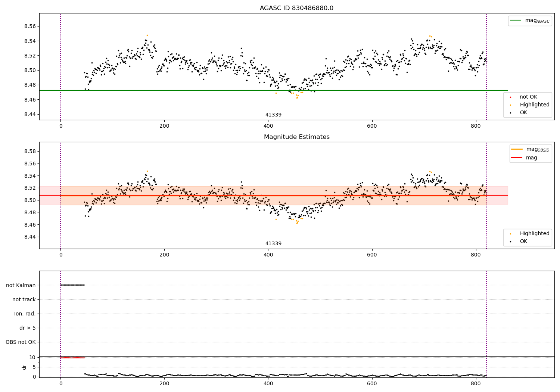Click the title 'AGASC ID 830486880.0'
This screenshot has height=392, width=560.
pos(296,8)
